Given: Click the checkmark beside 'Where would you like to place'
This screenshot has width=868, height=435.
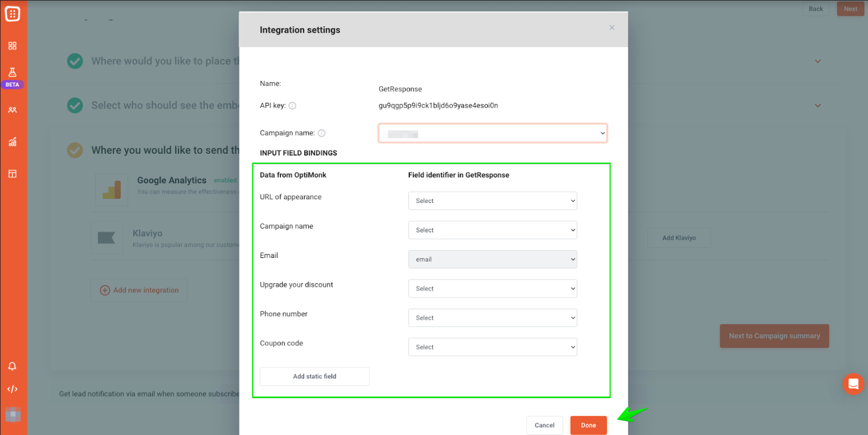Looking at the screenshot, I should point(75,61).
